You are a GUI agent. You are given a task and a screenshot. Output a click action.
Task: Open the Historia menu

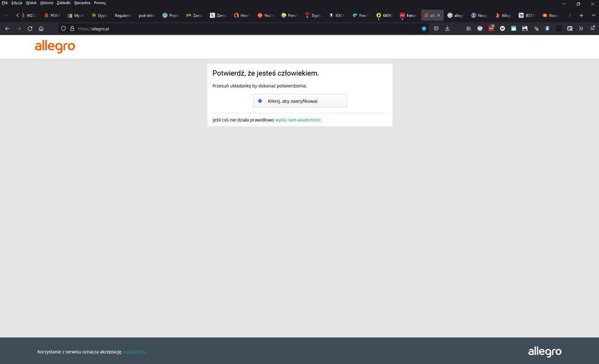tap(47, 2)
